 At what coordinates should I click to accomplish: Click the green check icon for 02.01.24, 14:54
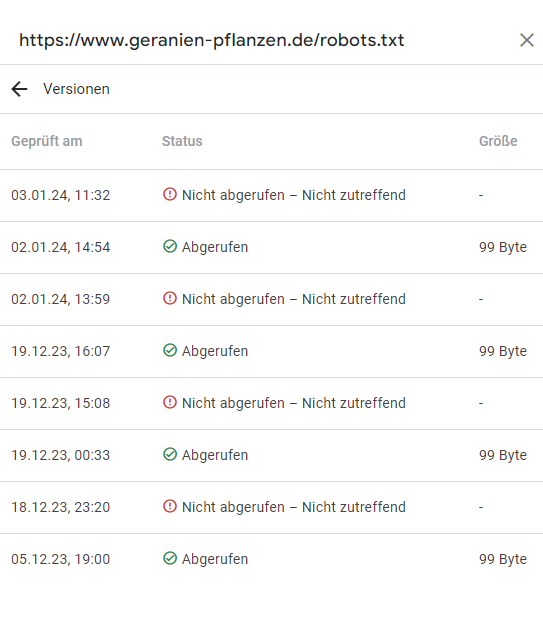pyautogui.click(x=170, y=246)
